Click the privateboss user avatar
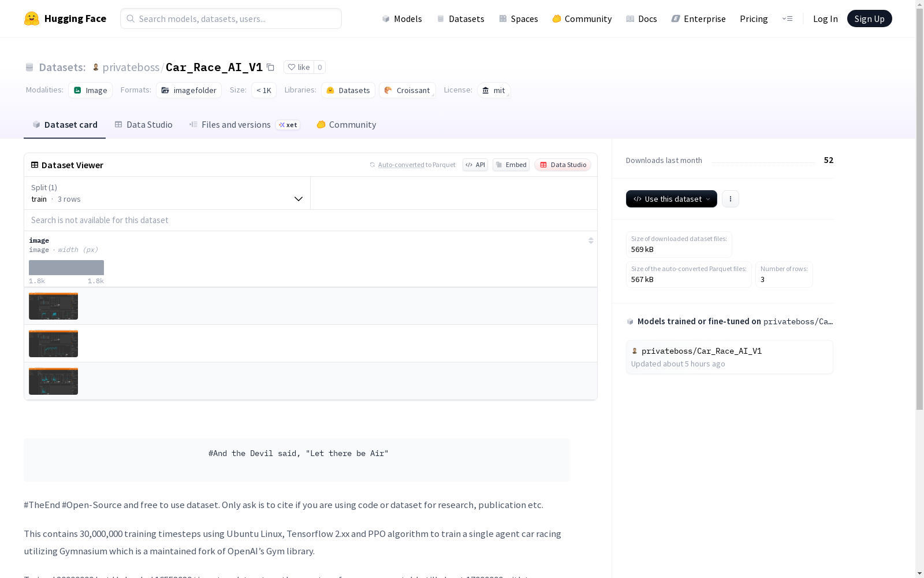Image resolution: width=924 pixels, height=578 pixels. tap(96, 67)
